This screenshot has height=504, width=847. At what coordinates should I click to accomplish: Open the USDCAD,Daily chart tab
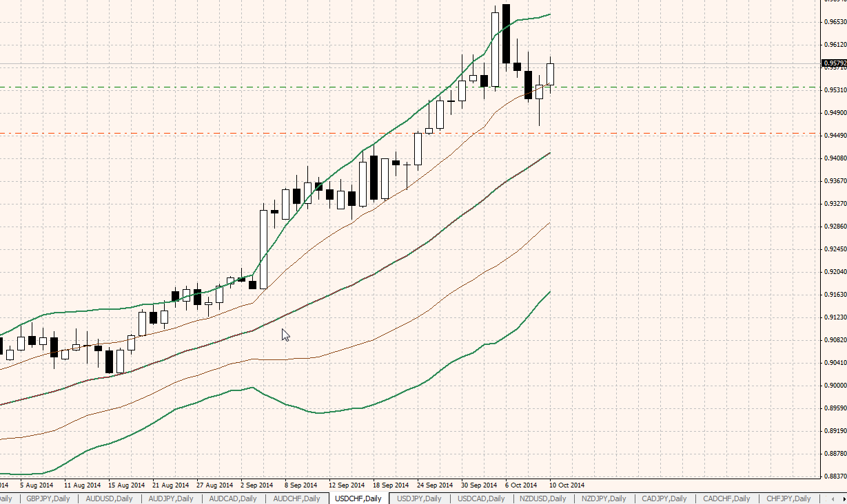pos(481,498)
